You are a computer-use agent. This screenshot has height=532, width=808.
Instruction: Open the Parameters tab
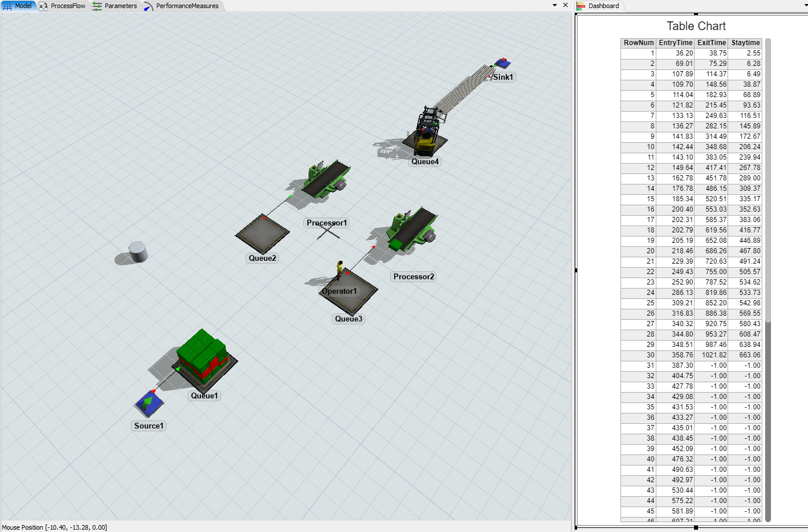tap(115, 6)
